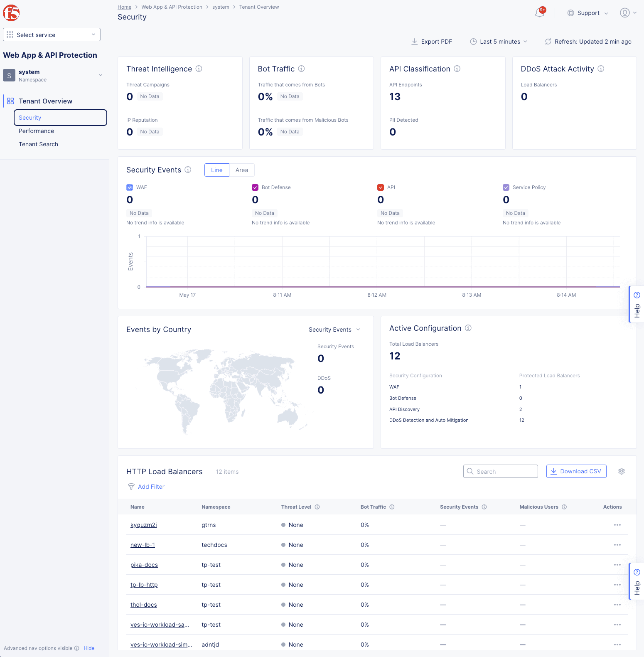Select Security in the sidebar

[60, 118]
